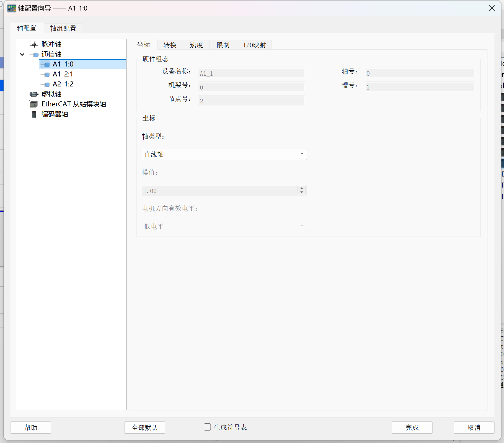Close the 轴配置向导 dialog
This screenshot has height=443, width=504.
(492, 8)
